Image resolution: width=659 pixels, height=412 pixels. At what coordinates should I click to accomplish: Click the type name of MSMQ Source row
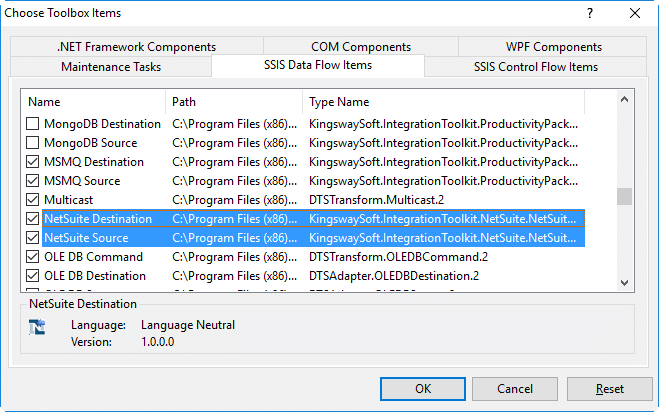coord(443,181)
